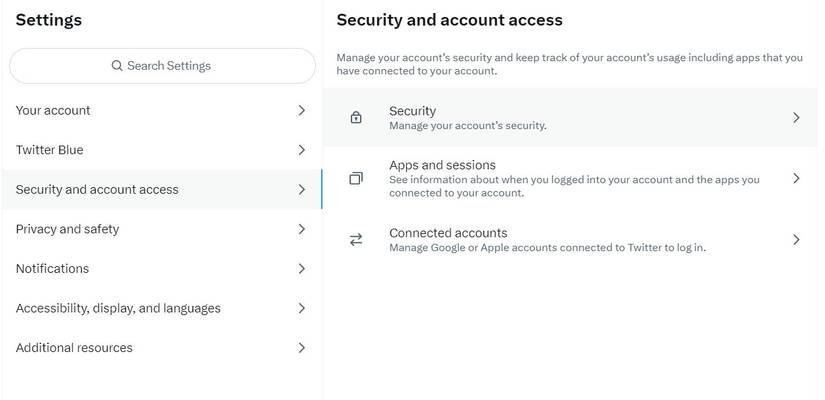Click 'See information about when you logged' description
825x400 pixels.
point(574,186)
